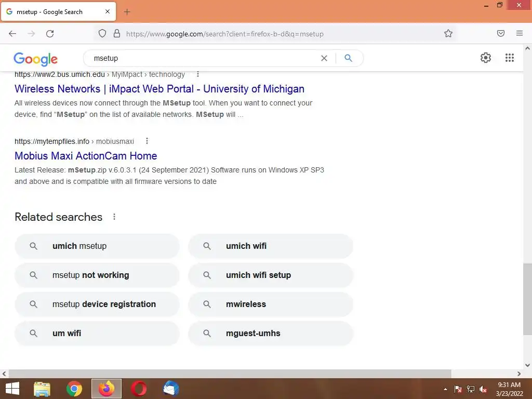Screen dimensions: 532x399
Task: Reload the page with the refresh icon
Action: [x=50, y=34]
